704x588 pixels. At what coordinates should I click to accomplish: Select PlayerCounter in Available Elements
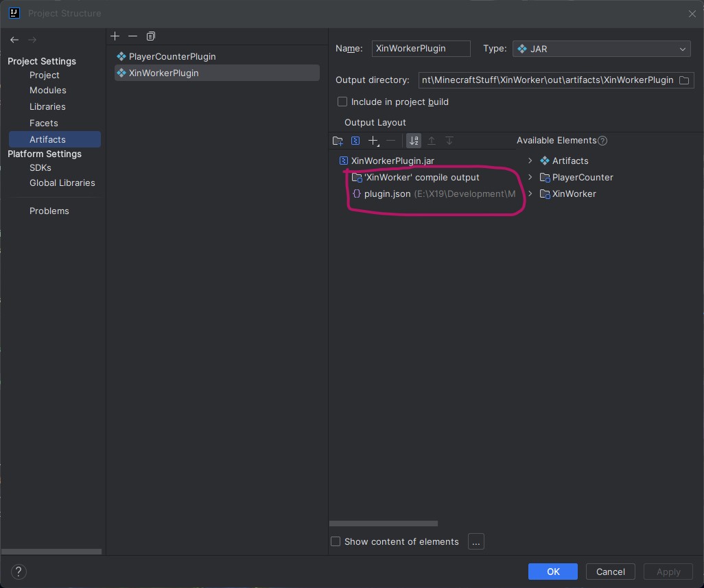(583, 177)
